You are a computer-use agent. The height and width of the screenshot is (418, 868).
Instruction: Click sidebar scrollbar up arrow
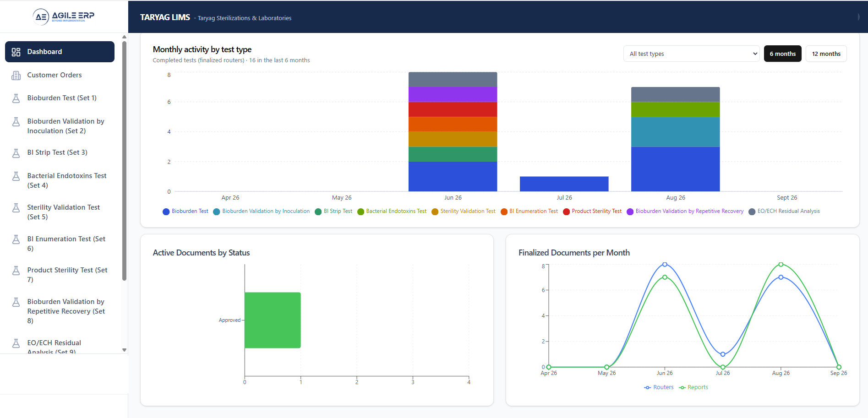click(124, 37)
